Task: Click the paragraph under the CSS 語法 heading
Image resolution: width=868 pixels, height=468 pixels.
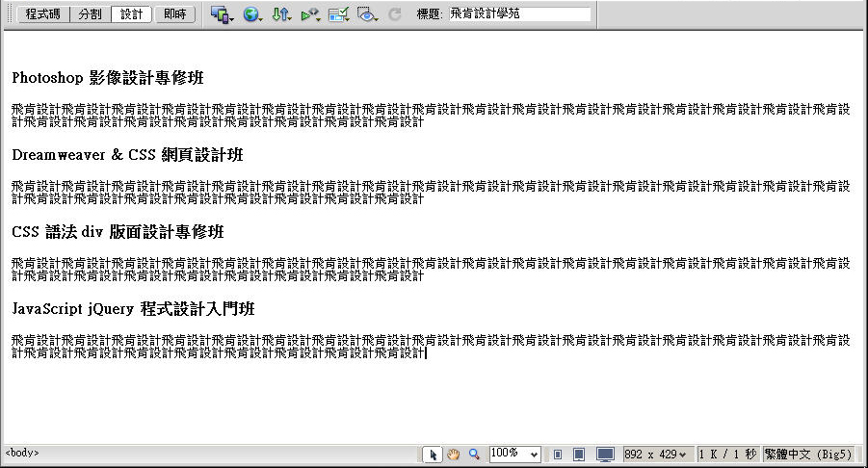Action: (x=431, y=270)
